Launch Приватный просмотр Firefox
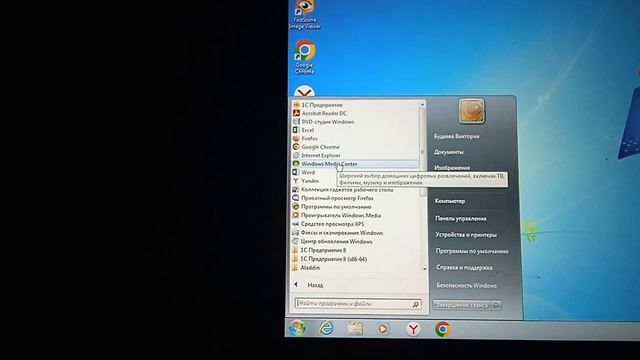The width and height of the screenshot is (640, 360). 333,198
